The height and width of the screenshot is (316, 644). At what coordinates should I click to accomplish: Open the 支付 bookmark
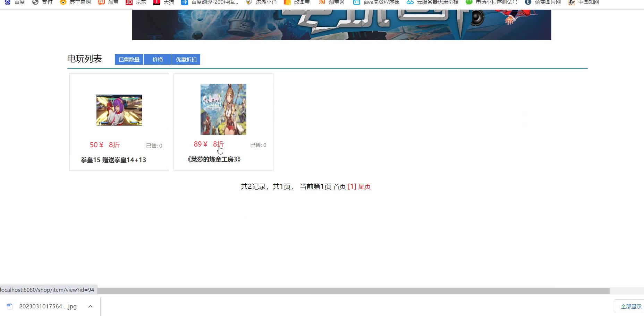point(42,2)
